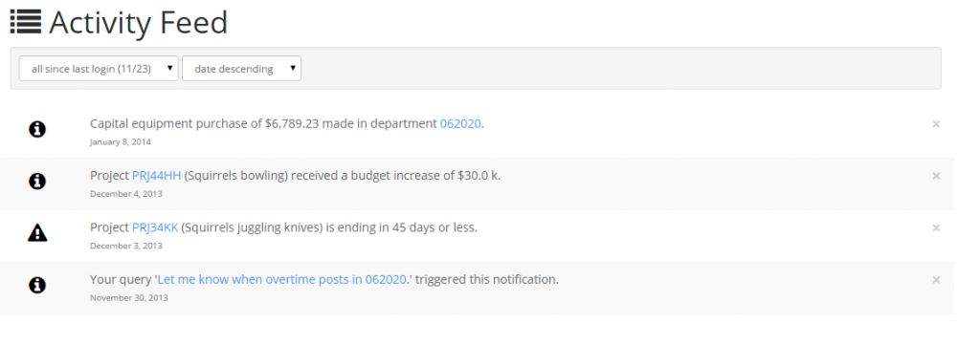The image size is (980, 345).
Task: Open project PRJ34KK link
Action: click(156, 227)
